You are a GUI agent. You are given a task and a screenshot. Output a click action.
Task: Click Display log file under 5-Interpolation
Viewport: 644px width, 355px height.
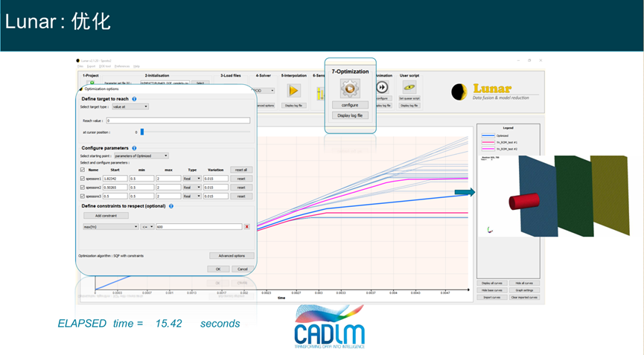pyautogui.click(x=293, y=106)
